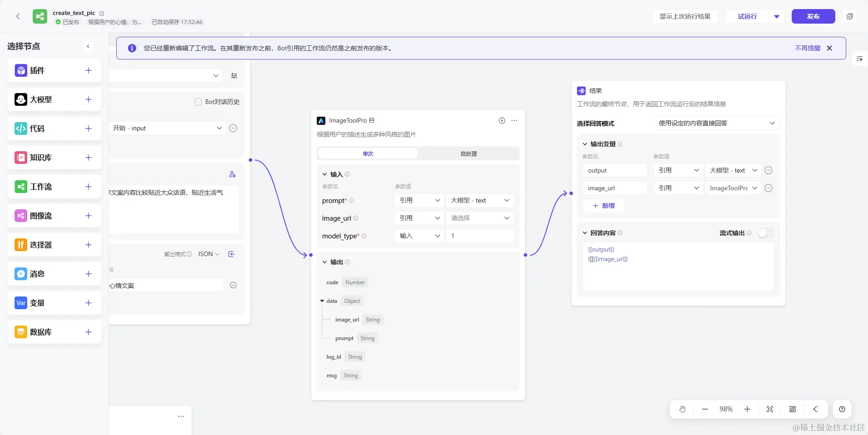Open the 选择回答模式 dropdown
Screen dimensions: 868x435
point(716,123)
